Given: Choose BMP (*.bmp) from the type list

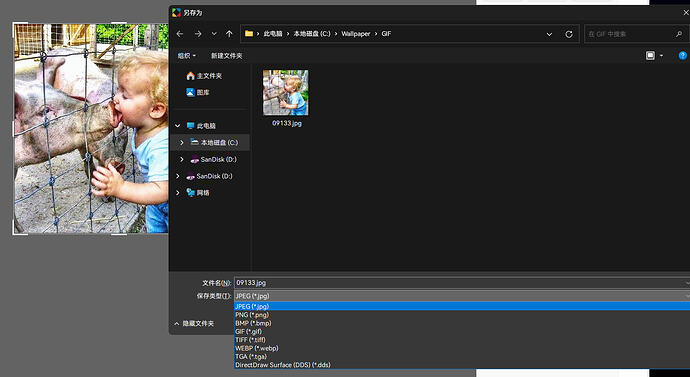Looking at the screenshot, I should [462, 323].
